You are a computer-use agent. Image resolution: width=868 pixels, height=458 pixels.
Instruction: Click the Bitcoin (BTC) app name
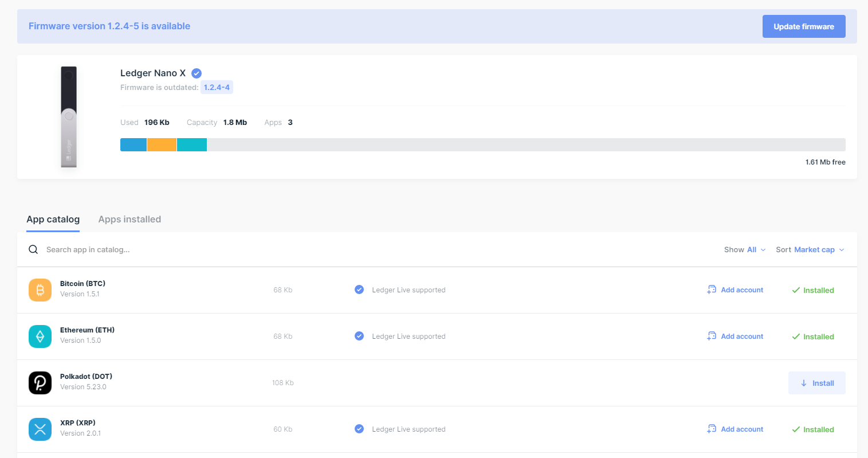click(83, 284)
